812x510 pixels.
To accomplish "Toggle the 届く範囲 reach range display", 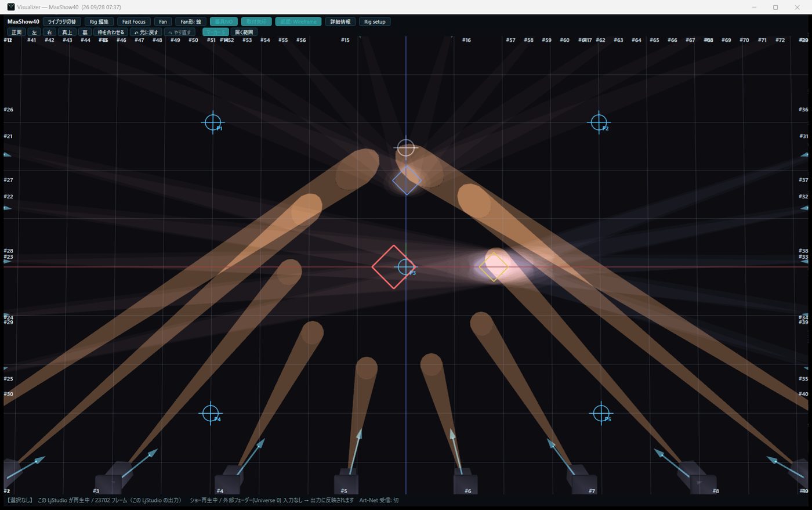I will click(x=244, y=32).
